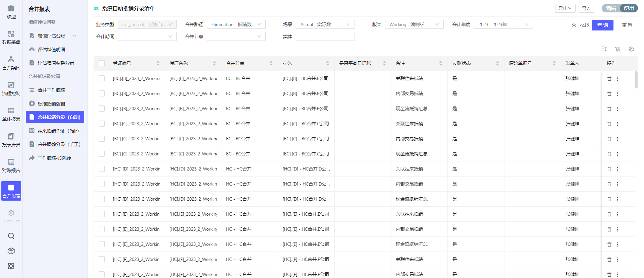Select 合并工作底稿 in the side menu
644x278 pixels.
(51, 90)
